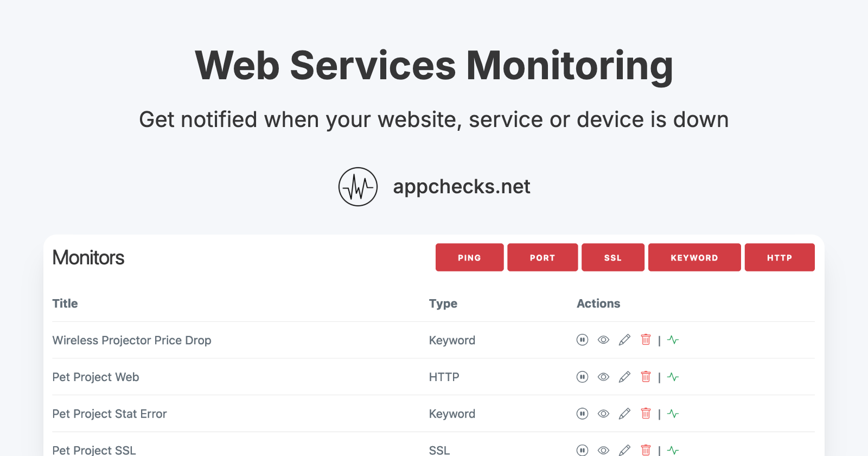
Task: Create a new PORT monitor
Action: tap(542, 257)
